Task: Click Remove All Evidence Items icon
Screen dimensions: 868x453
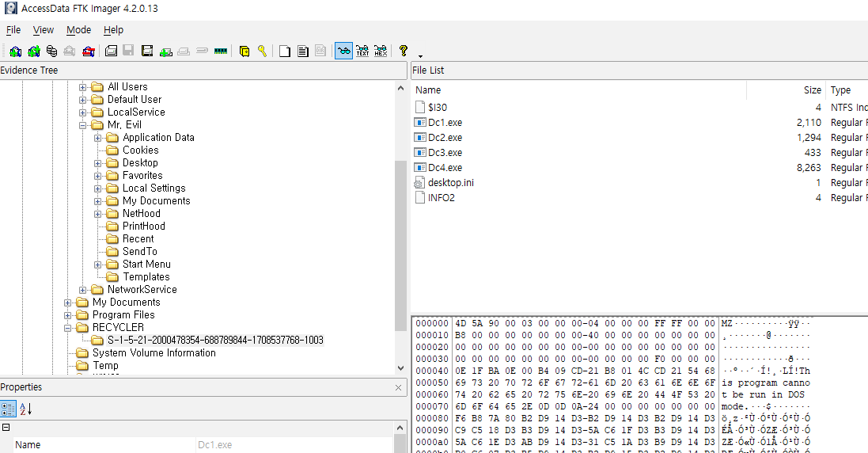Action: coord(89,51)
